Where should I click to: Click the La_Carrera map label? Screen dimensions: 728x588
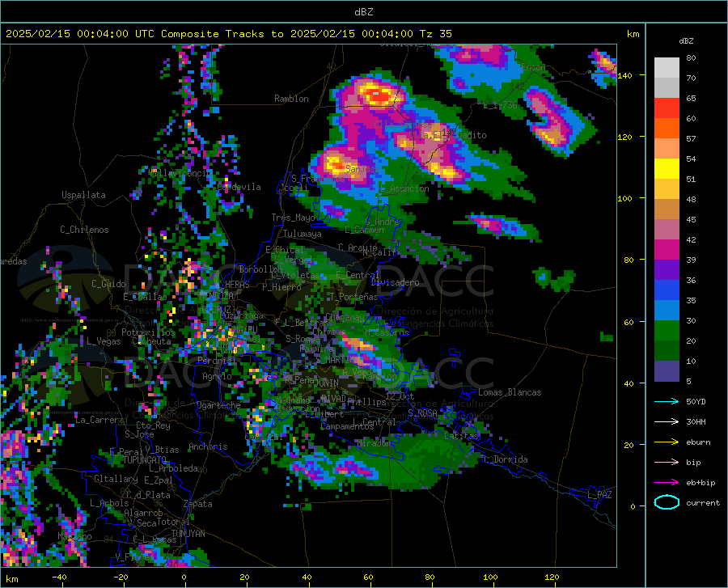(99, 420)
